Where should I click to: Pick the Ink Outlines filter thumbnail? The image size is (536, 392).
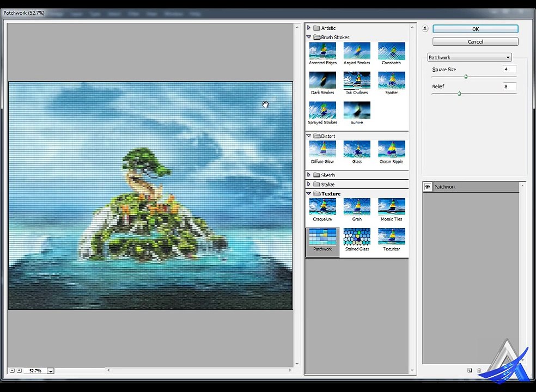coord(357,81)
